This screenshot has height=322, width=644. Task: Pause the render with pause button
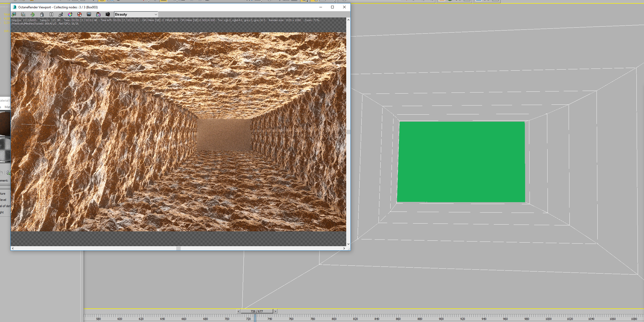click(51, 14)
